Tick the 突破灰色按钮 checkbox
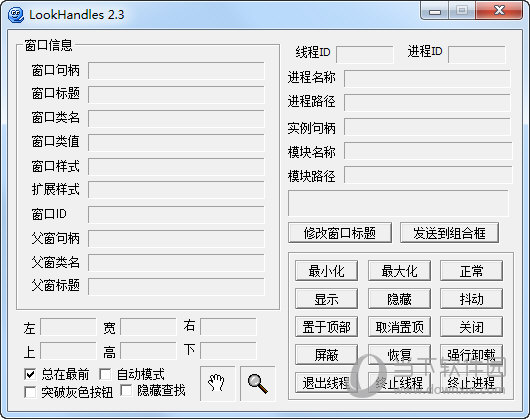 (x=30, y=392)
